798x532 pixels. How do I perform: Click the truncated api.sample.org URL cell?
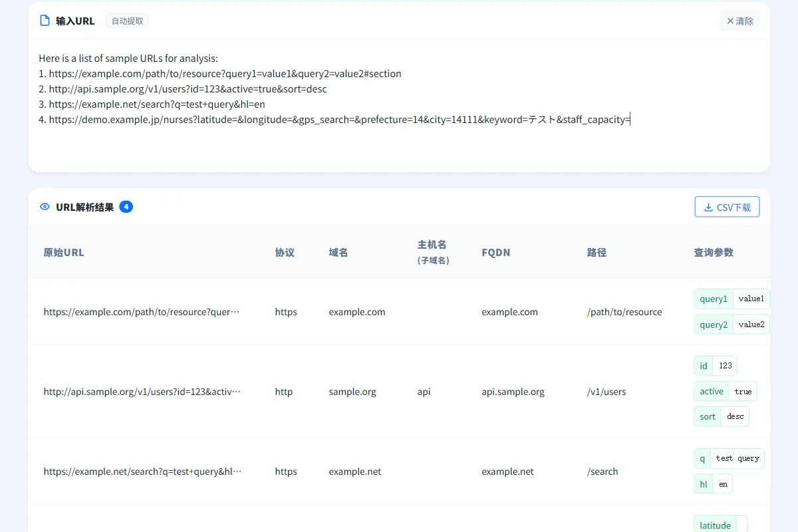click(x=142, y=392)
